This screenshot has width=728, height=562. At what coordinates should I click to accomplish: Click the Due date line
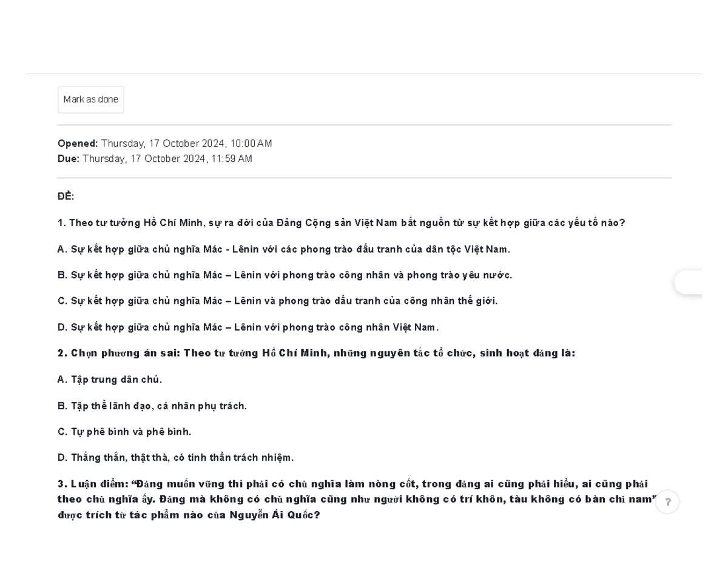point(155,159)
